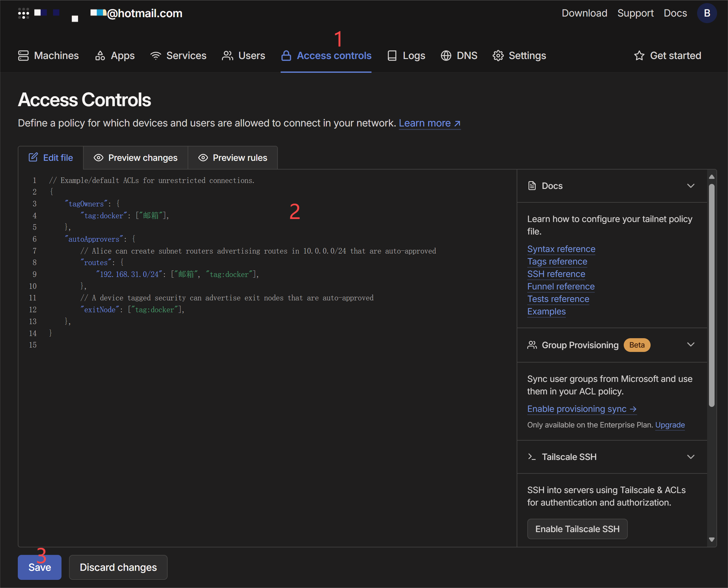Click the Settings gear icon
This screenshot has width=728, height=588.
(x=498, y=56)
